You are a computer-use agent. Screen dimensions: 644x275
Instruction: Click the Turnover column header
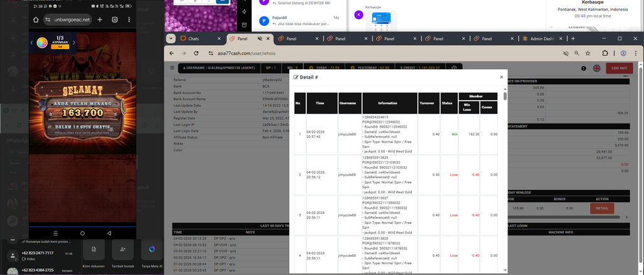click(x=429, y=103)
